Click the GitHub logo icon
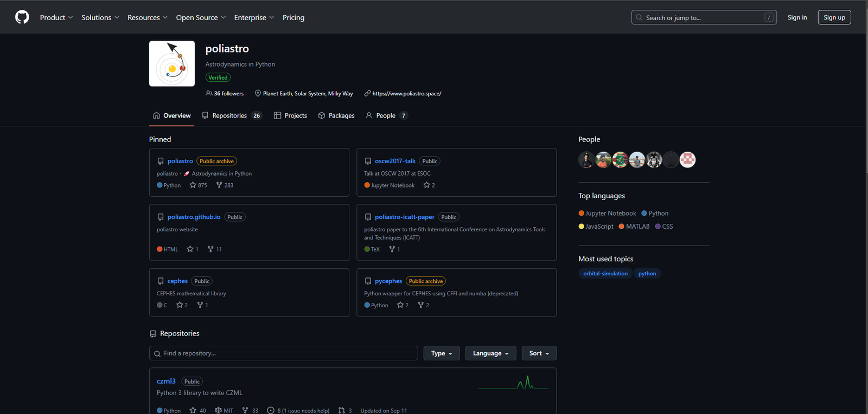 pyautogui.click(x=22, y=17)
